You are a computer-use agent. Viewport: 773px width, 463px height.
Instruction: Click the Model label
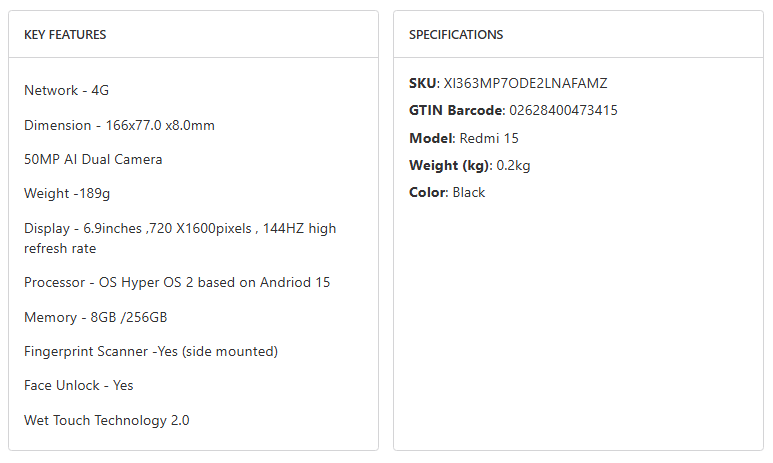[430, 138]
